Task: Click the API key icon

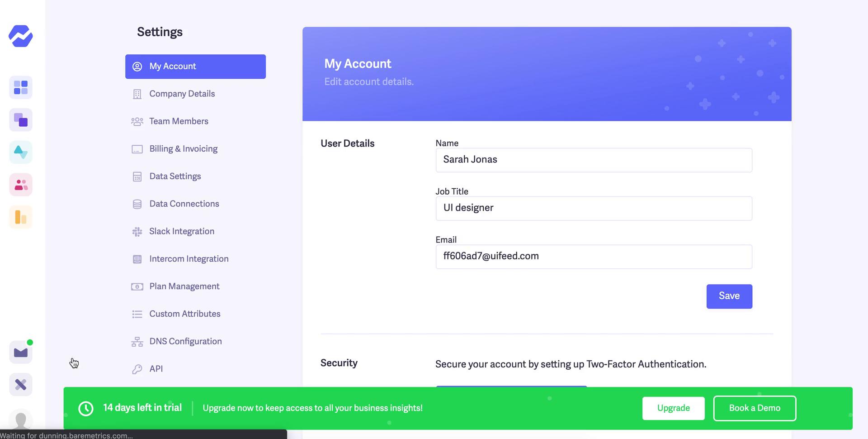Action: [x=137, y=369]
